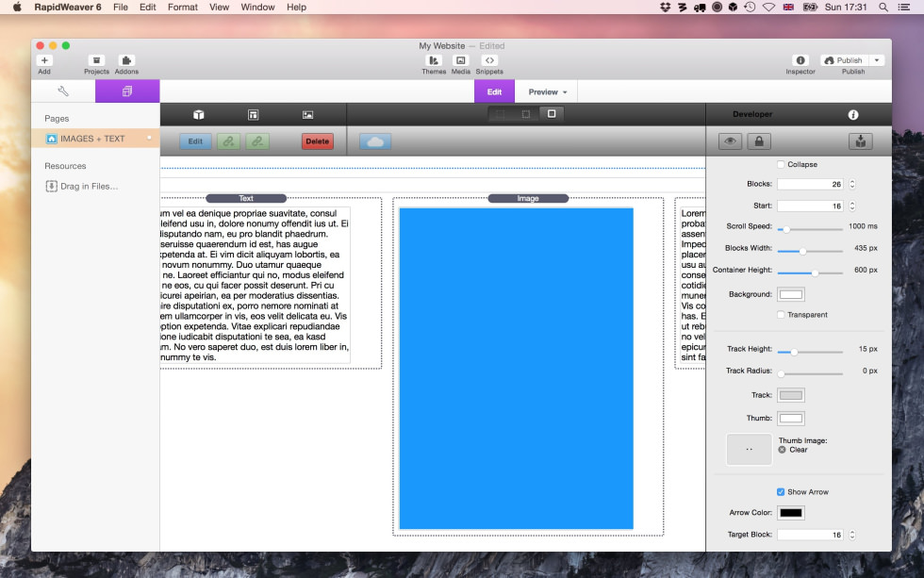This screenshot has width=924, height=578.
Task: Open the image library icon in Stacks bar
Action: (307, 115)
